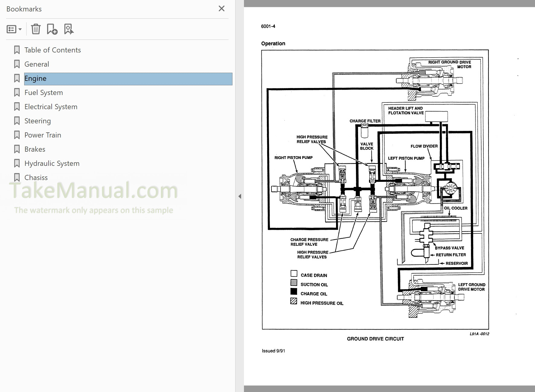This screenshot has height=392, width=535.
Task: Navigate to the Power Train section
Action: (43, 135)
